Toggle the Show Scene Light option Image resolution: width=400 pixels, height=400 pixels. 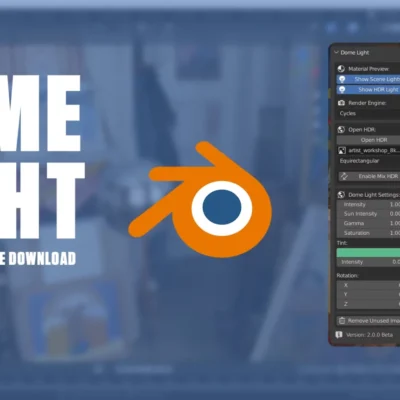coord(368,79)
